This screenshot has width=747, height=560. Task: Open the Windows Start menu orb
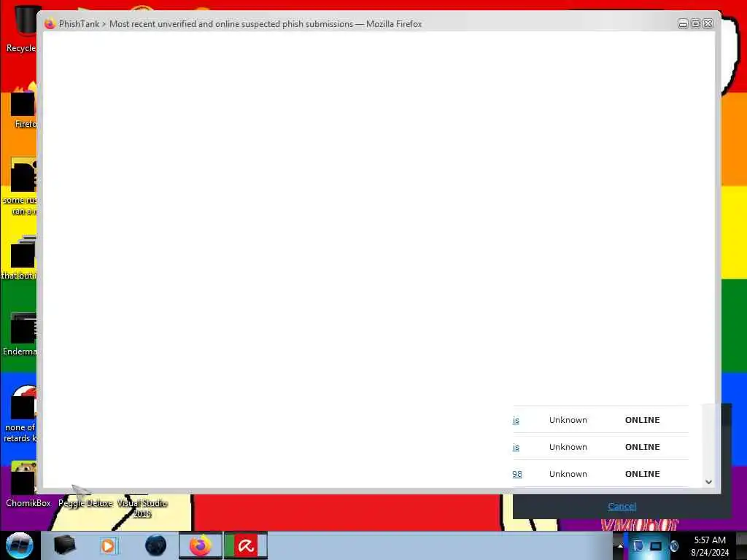coord(20,545)
